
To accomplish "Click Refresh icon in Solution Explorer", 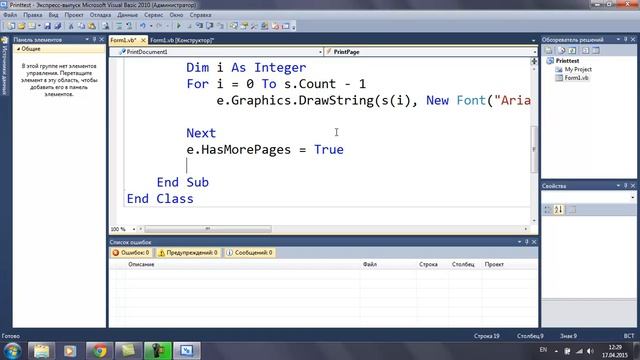I will pos(572,51).
